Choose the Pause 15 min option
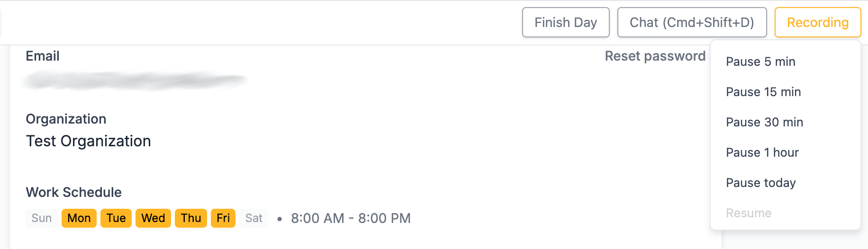Image resolution: width=868 pixels, height=249 pixels. click(763, 92)
